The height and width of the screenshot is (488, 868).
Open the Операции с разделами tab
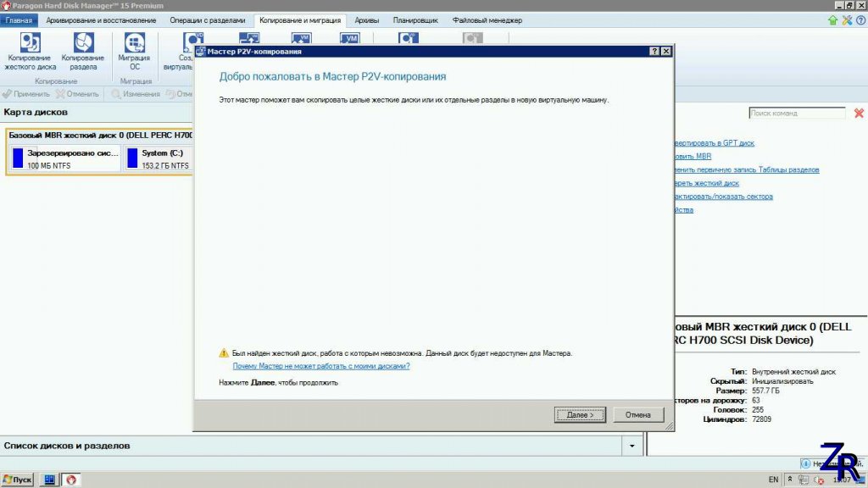(208, 19)
